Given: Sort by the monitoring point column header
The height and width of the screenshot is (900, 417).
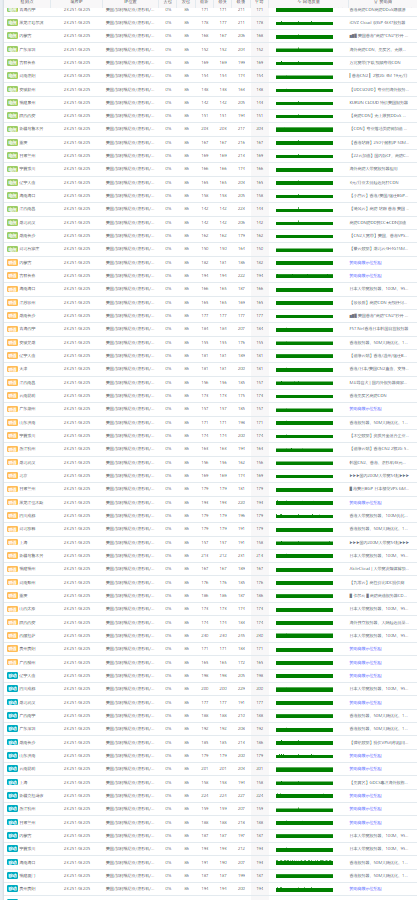Looking at the screenshot, I should click(x=27, y=2).
